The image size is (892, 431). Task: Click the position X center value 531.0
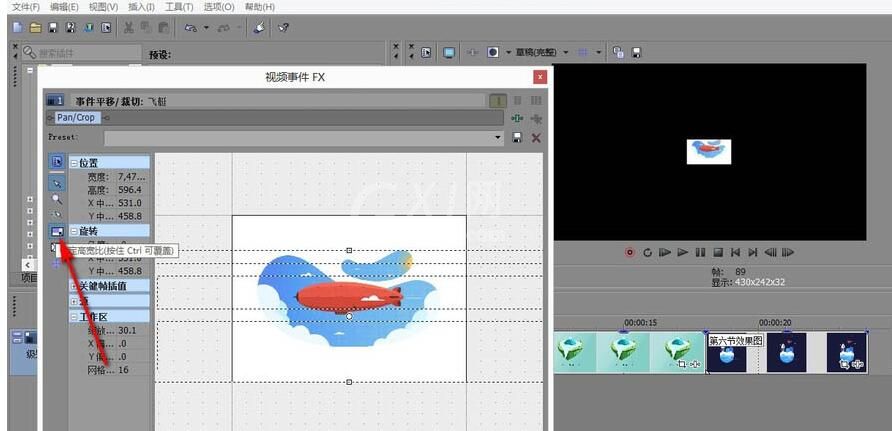pyautogui.click(x=130, y=203)
